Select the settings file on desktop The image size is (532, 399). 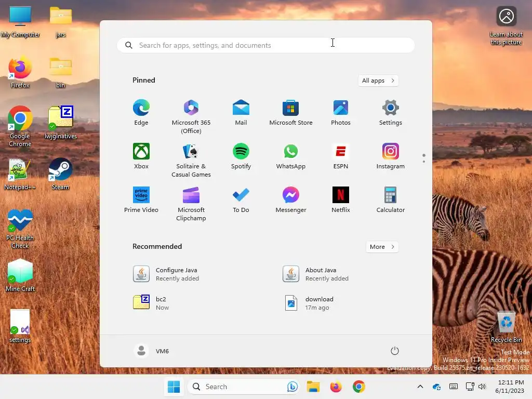(20, 326)
